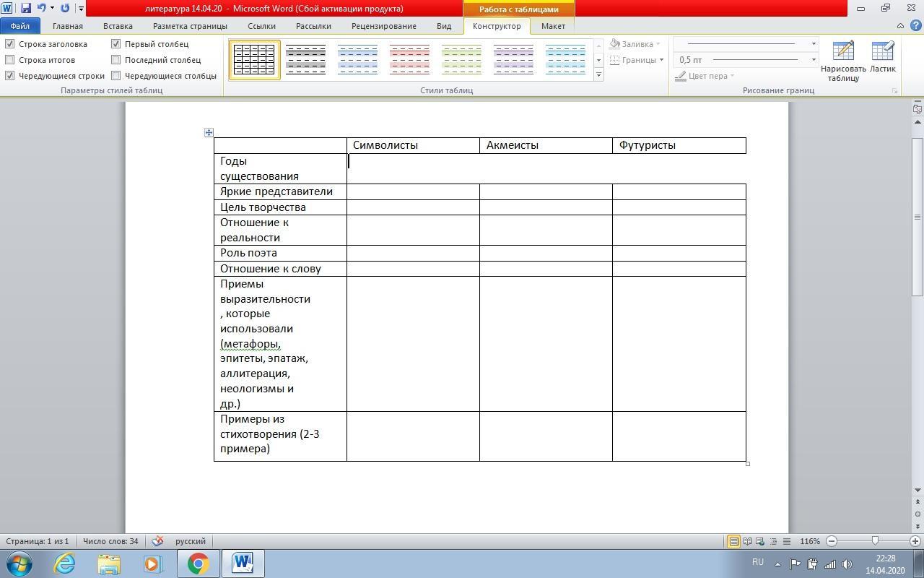
Task: Click the cell under Символисты for Яркие представители
Action: (x=413, y=191)
